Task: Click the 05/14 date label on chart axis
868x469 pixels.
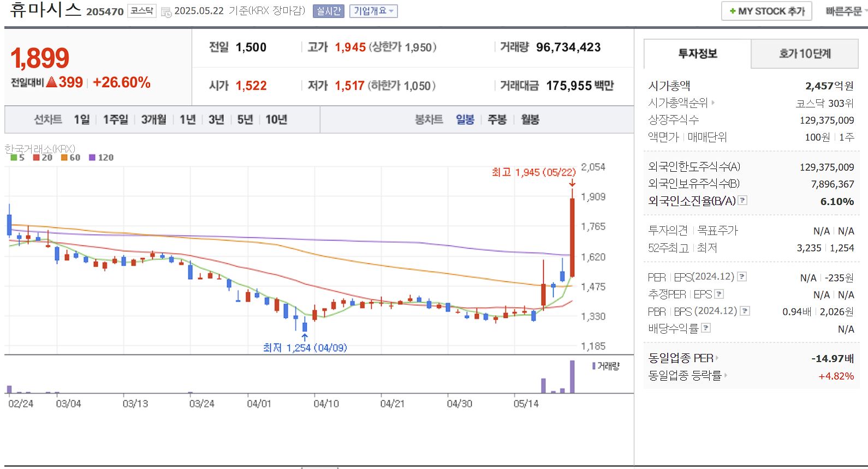Action: [526, 404]
